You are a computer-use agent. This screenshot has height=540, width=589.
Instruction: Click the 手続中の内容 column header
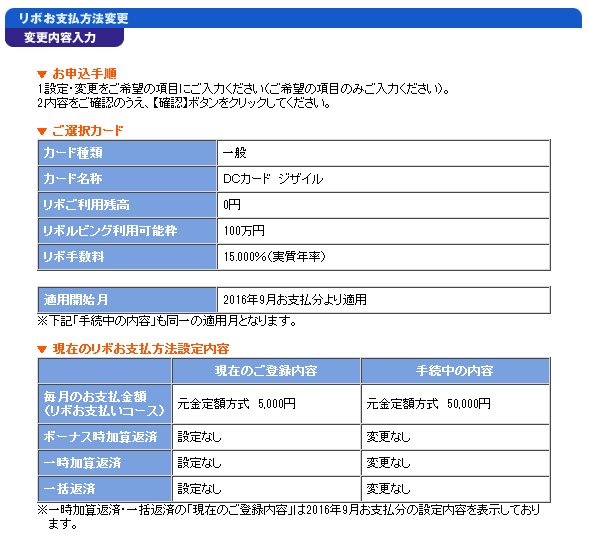point(455,371)
